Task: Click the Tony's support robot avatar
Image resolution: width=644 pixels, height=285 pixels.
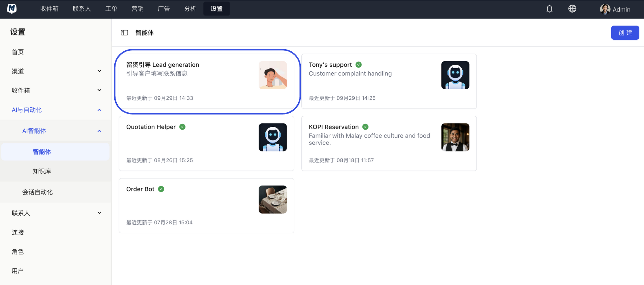Action: click(x=455, y=75)
